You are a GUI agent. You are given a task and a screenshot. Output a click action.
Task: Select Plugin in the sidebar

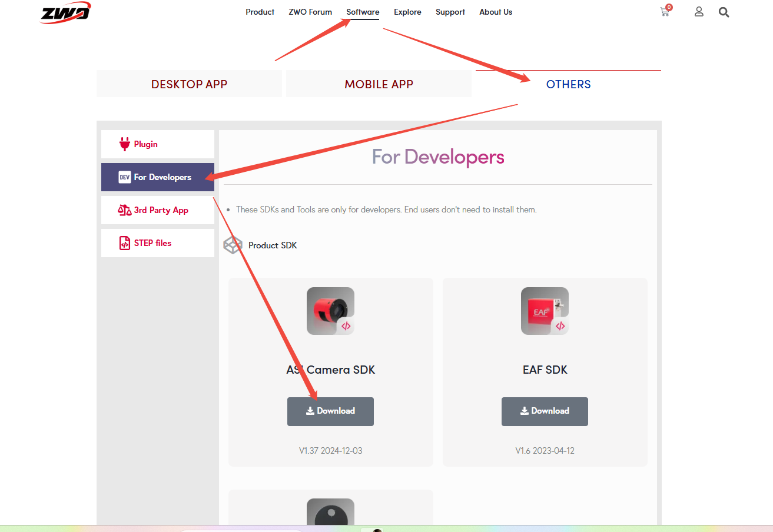coord(158,144)
